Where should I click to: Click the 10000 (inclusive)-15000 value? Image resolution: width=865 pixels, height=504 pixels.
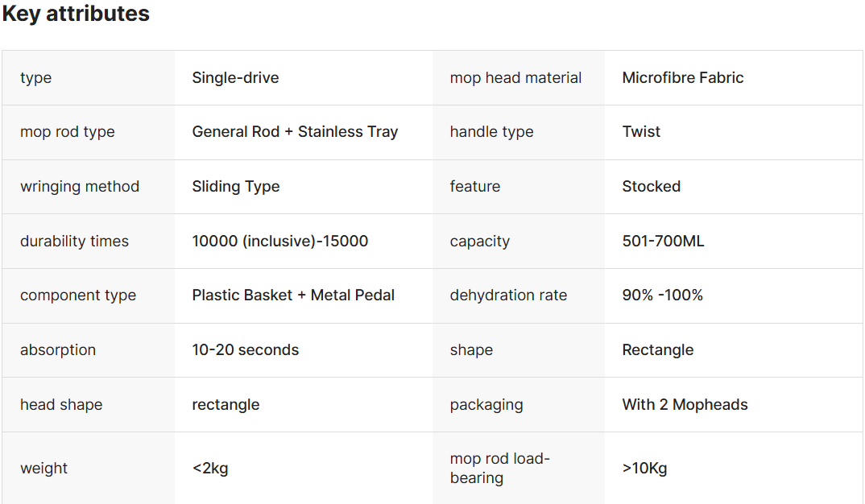[x=279, y=242]
